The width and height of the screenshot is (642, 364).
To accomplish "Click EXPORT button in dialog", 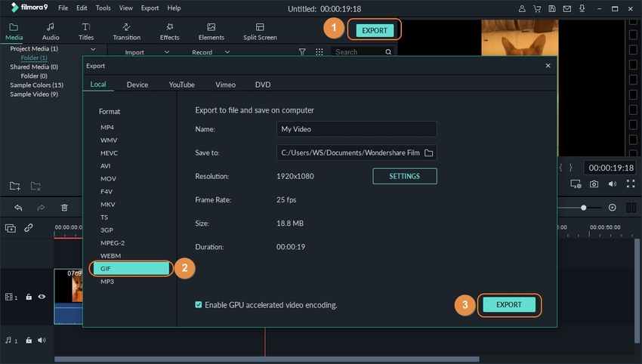I will click(x=509, y=304).
